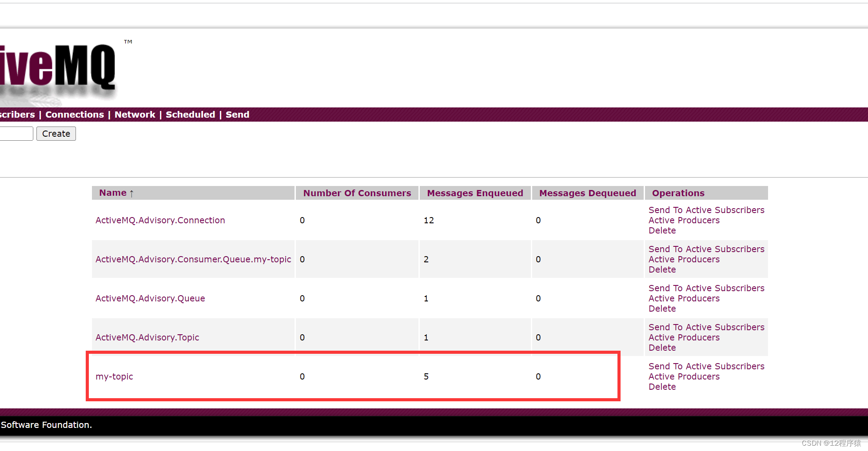This screenshot has height=451, width=868.
Task: Send To Active Subscribers for ActiveMQ.Advisory.Consumer.Queue.my-topic
Action: [x=706, y=249]
